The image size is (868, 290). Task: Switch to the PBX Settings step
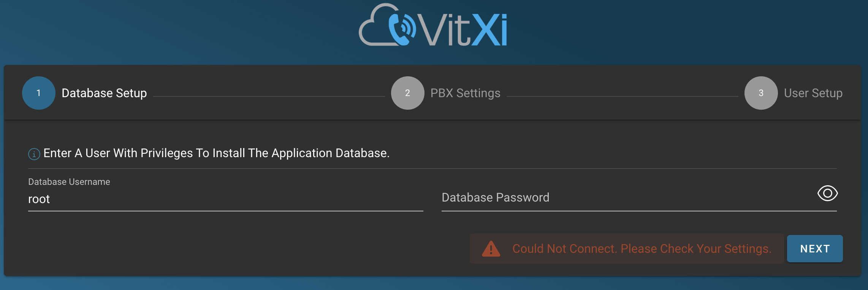coord(465,93)
